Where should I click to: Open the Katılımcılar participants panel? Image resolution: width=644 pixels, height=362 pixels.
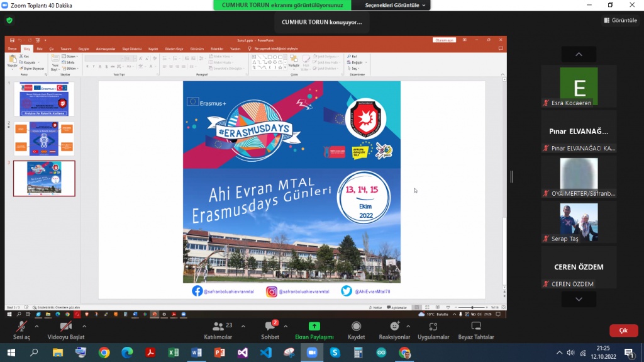[x=218, y=327]
